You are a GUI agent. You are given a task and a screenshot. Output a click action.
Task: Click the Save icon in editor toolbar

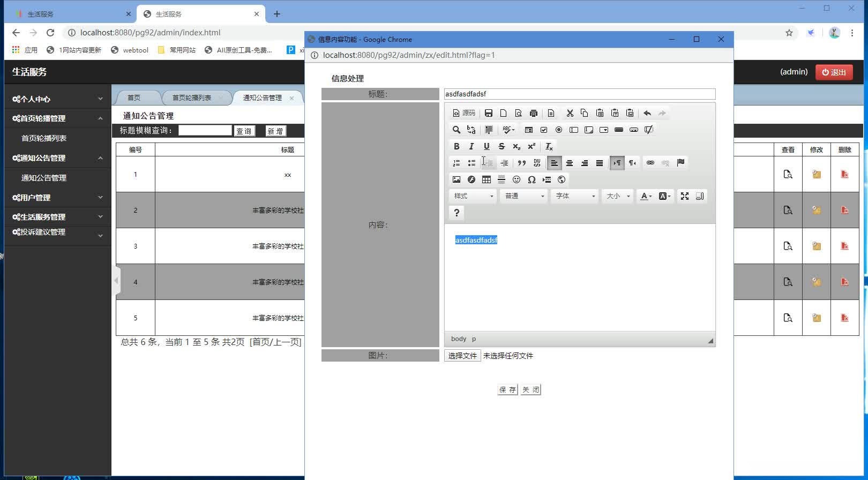pos(488,113)
